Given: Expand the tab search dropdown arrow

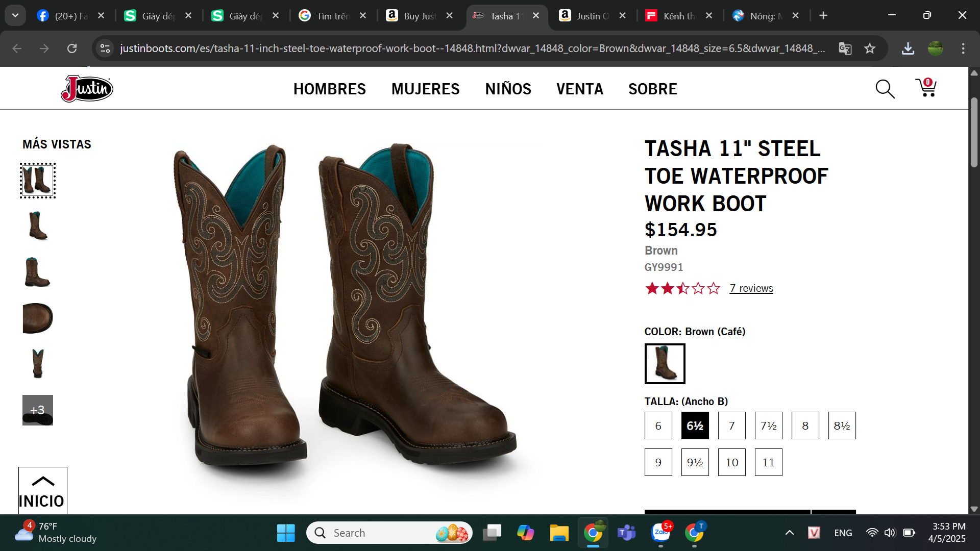Looking at the screenshot, I should pyautogui.click(x=15, y=15).
